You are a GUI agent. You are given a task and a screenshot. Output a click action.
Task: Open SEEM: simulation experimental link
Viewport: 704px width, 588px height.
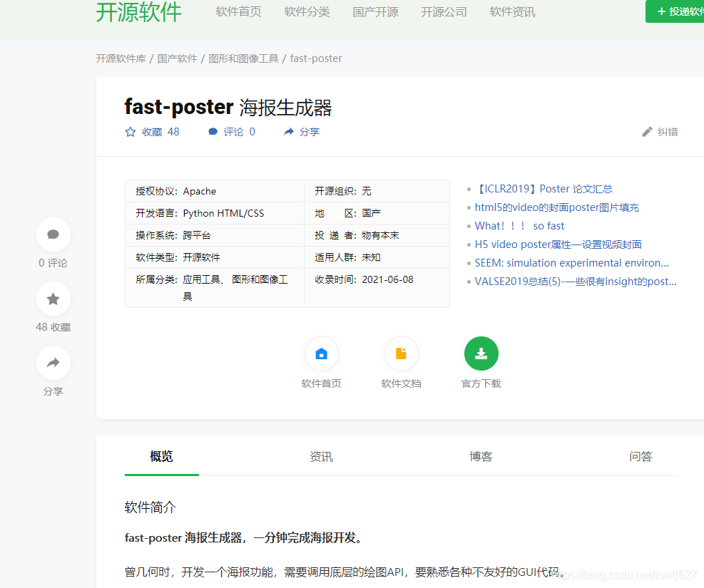click(571, 263)
